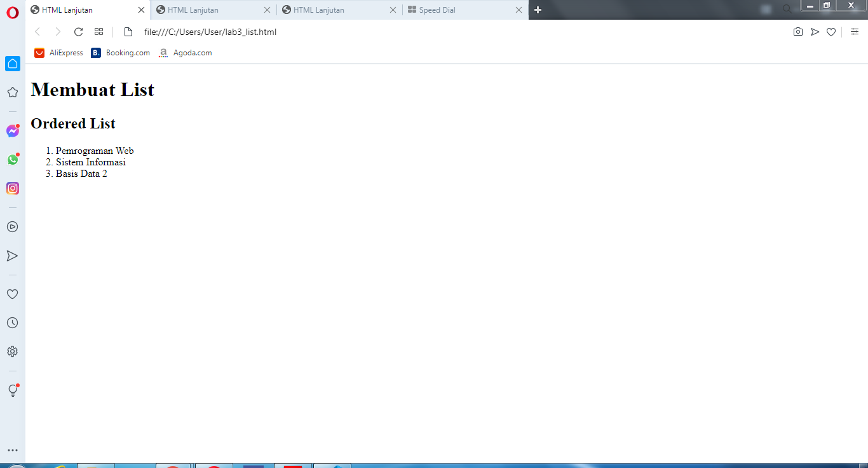868x468 pixels.
Task: Open the Easy Setup lightbulb panel
Action: (x=13, y=390)
